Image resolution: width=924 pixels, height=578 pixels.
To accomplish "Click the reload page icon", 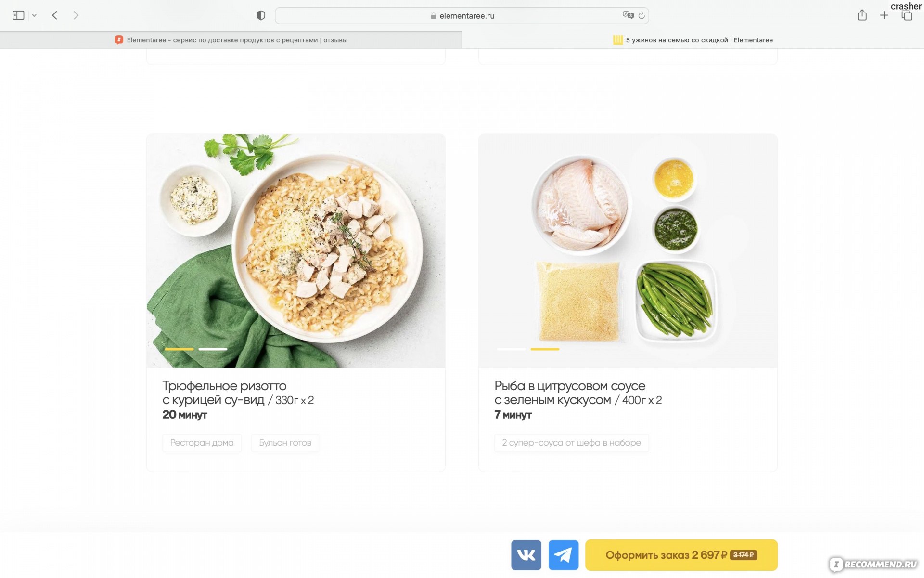I will [x=640, y=15].
